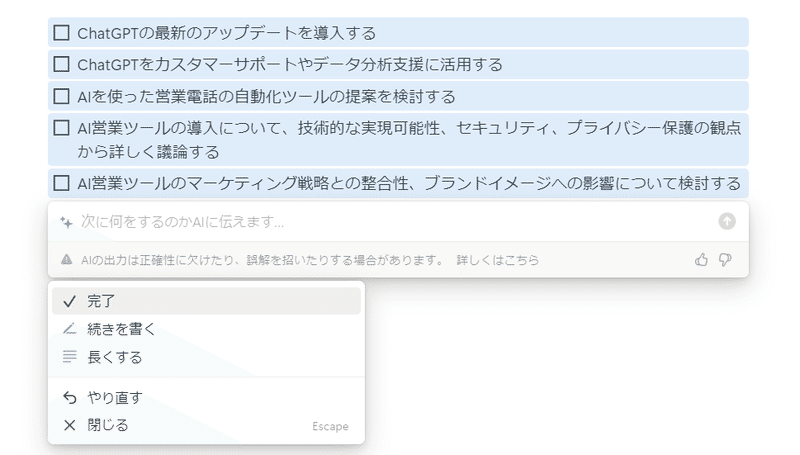This screenshot has height=455, width=800.
Task: Click the pencil icon beside 続きを書く
Action: (x=69, y=329)
